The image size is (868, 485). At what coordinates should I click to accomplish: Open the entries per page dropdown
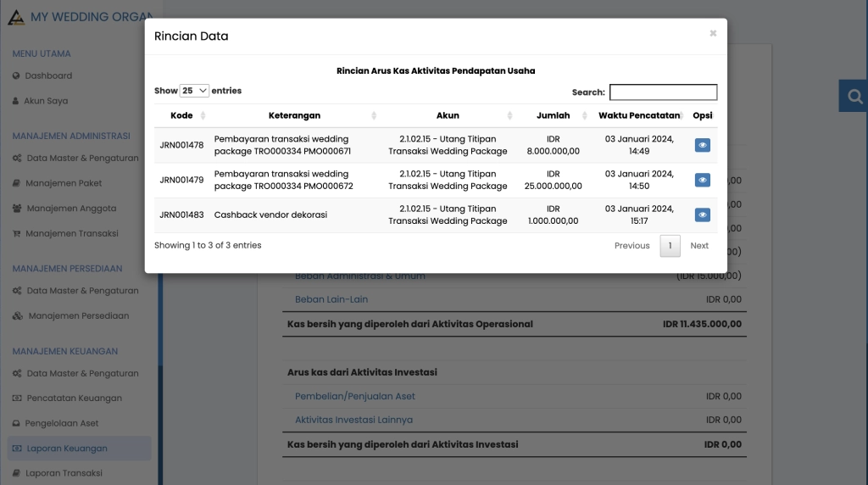coord(194,91)
